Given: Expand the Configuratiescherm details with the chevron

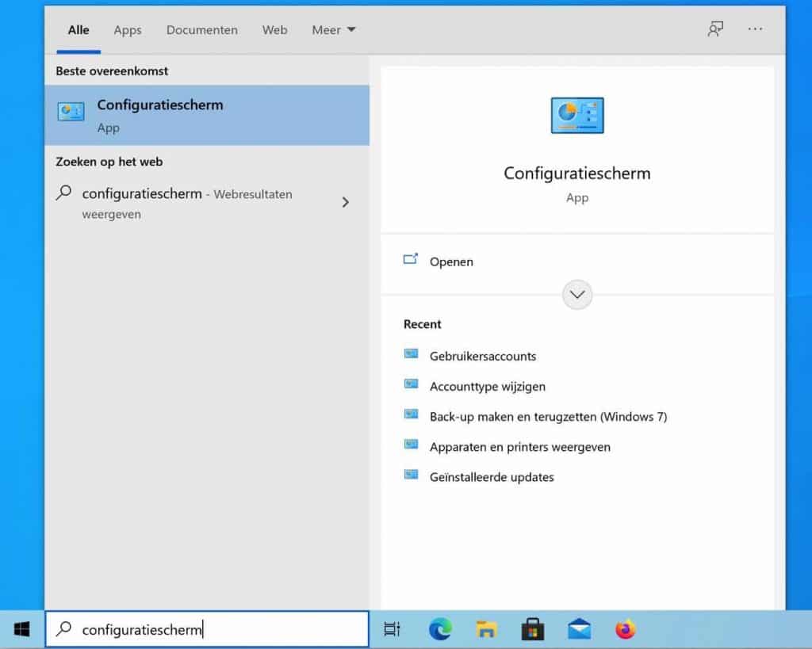Looking at the screenshot, I should pyautogui.click(x=577, y=294).
